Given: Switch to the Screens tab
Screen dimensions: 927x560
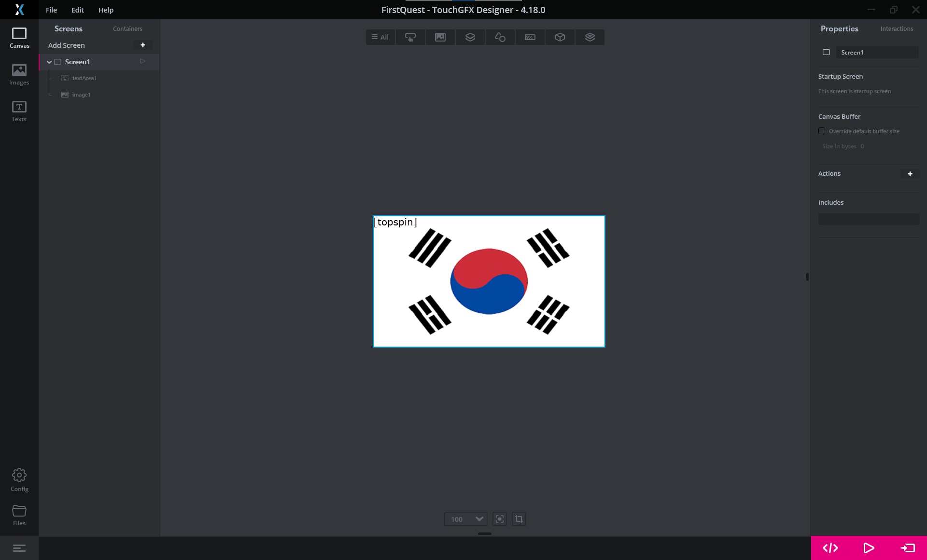Looking at the screenshot, I should [69, 28].
